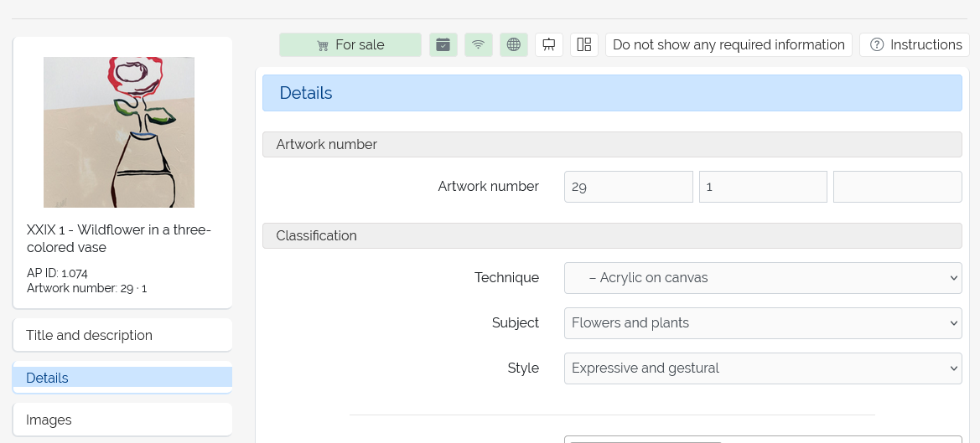The image size is (980, 443).
Task: Click the easel presentation icon
Action: [x=549, y=45]
